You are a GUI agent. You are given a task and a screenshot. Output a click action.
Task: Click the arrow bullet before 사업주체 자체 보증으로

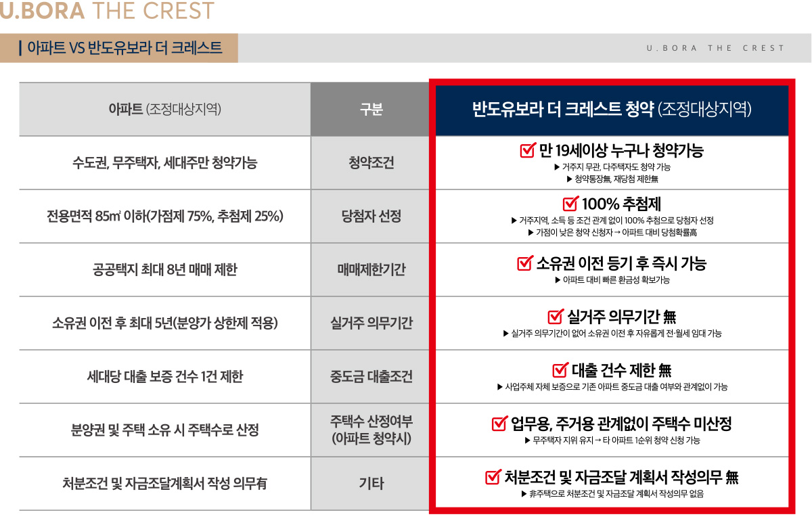499,387
